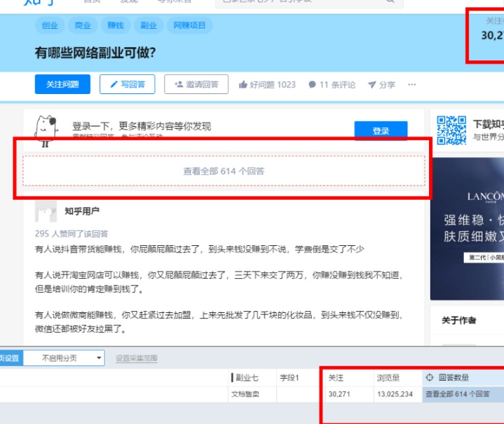The image size is (504, 424).
Task: Click the 写回答 button
Action: click(127, 84)
